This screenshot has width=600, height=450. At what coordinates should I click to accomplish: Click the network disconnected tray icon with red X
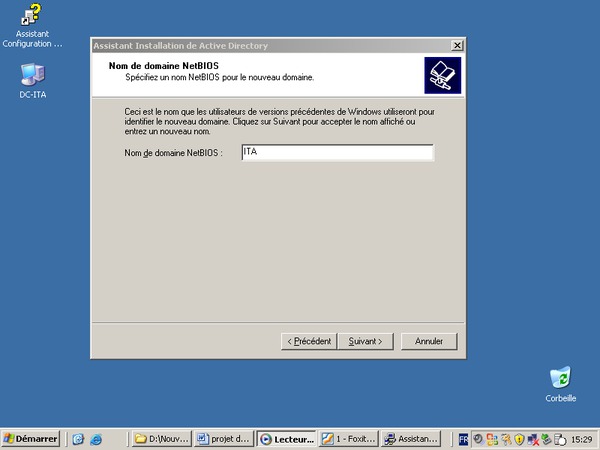(533, 439)
